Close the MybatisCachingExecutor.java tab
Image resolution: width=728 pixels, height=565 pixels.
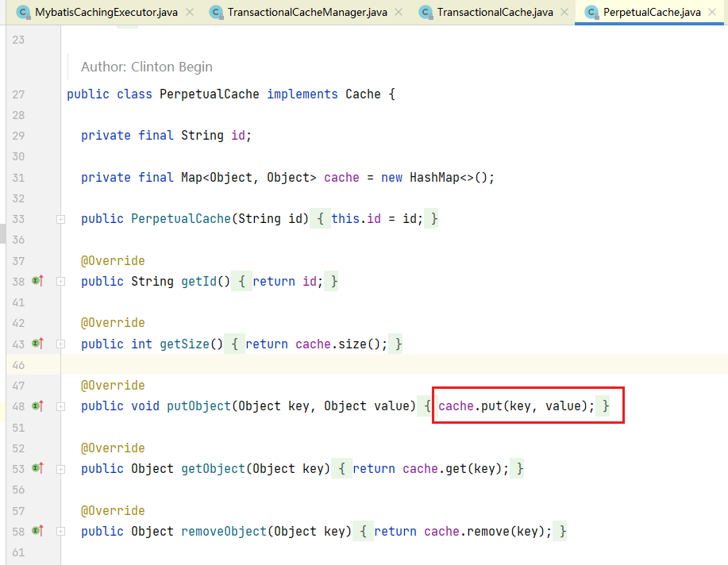(188, 13)
